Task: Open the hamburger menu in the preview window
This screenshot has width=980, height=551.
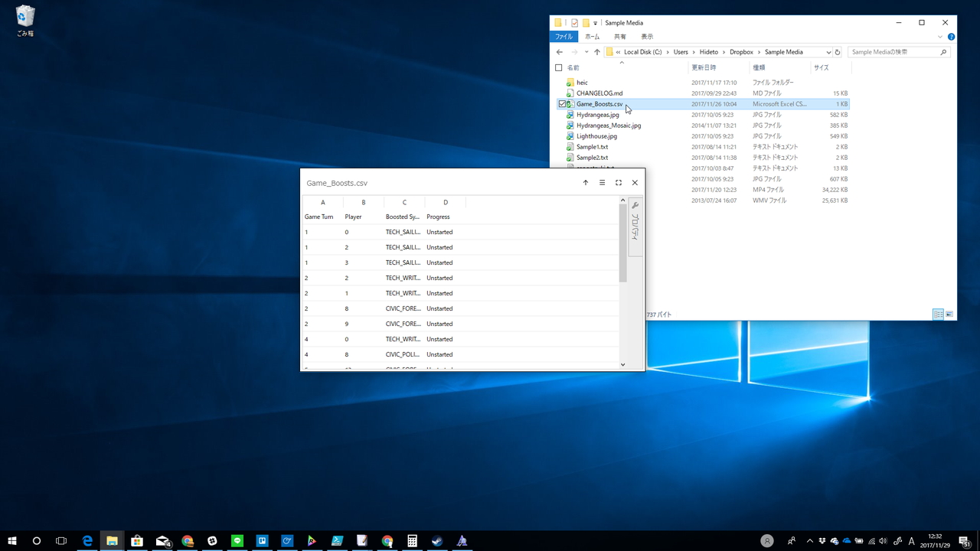Action: tap(602, 183)
